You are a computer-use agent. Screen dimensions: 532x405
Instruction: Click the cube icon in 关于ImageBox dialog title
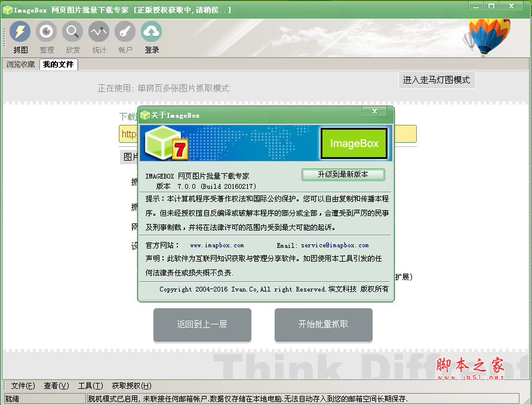click(x=145, y=115)
